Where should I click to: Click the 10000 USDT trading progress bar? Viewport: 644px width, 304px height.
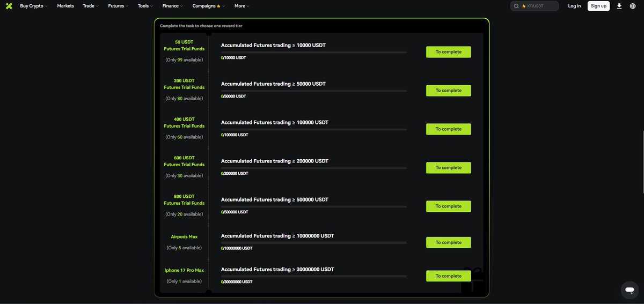click(314, 52)
